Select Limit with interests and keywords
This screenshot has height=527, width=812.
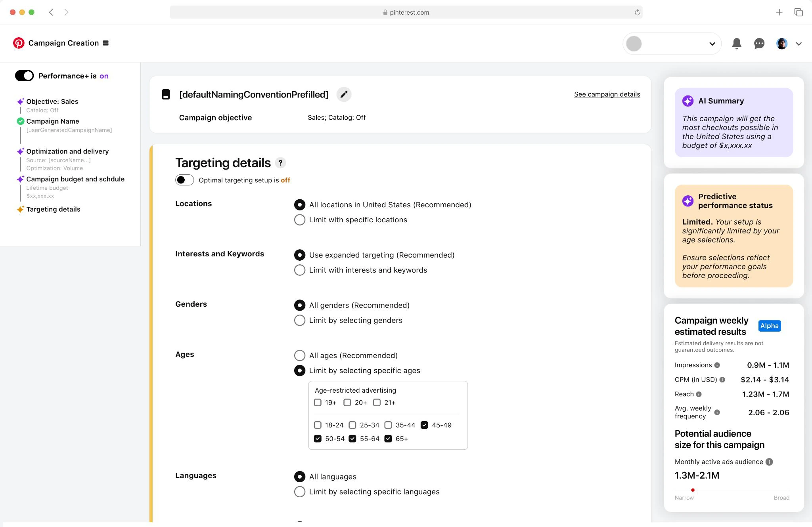[300, 270]
